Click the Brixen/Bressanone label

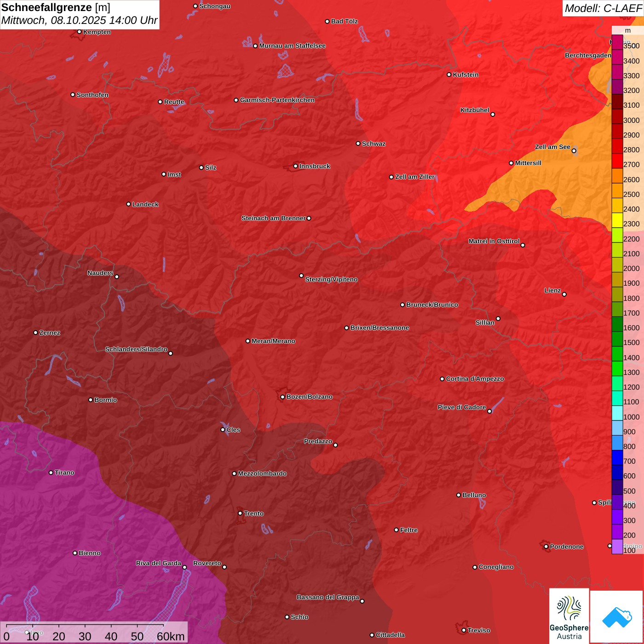click(379, 328)
